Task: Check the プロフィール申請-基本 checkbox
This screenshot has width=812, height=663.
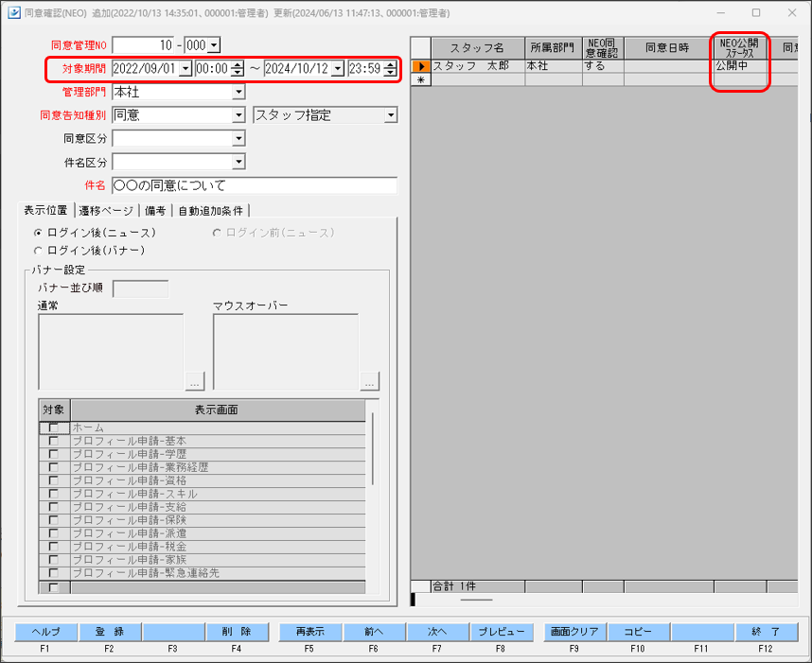Action: pyautogui.click(x=53, y=441)
